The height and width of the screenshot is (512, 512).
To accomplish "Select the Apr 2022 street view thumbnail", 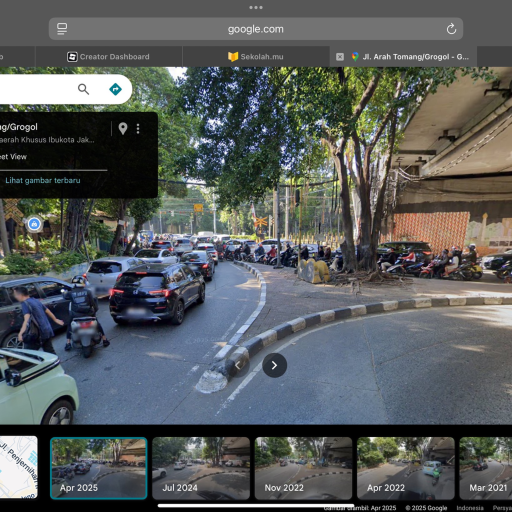I will tap(406, 468).
